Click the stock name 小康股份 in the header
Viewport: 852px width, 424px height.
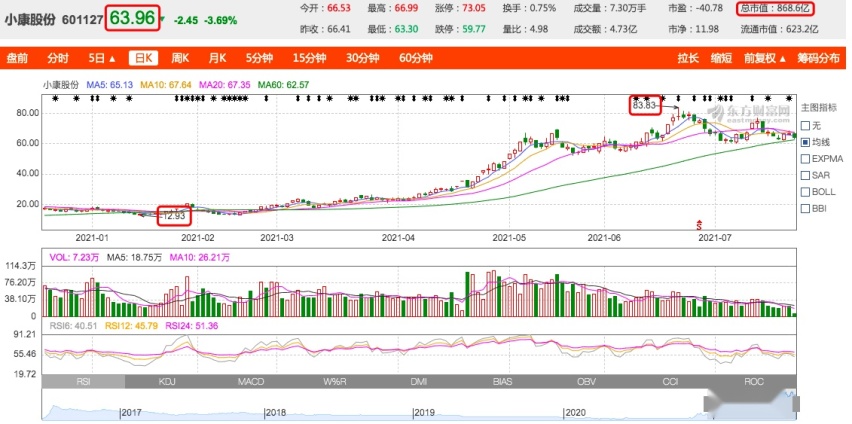(30, 20)
